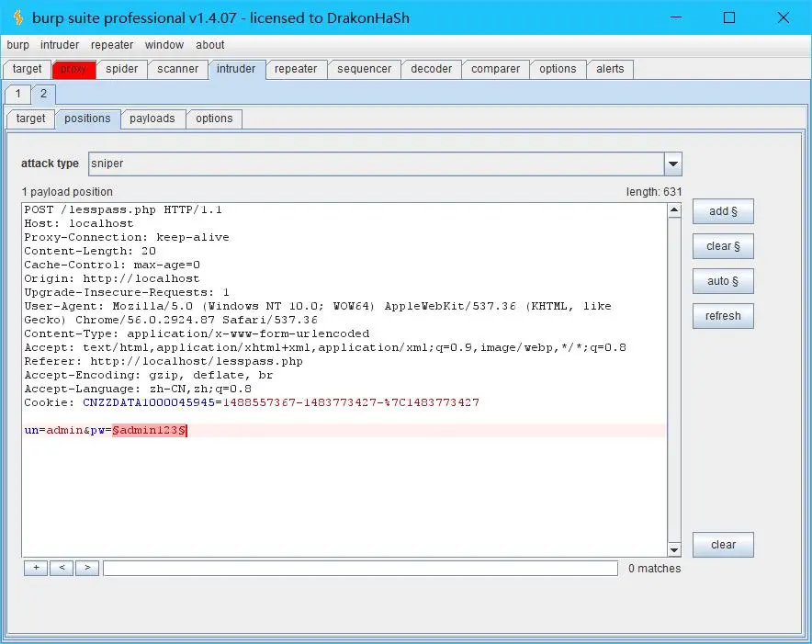The width and height of the screenshot is (812, 644).
Task: Switch to the main target tab
Action: coord(27,69)
